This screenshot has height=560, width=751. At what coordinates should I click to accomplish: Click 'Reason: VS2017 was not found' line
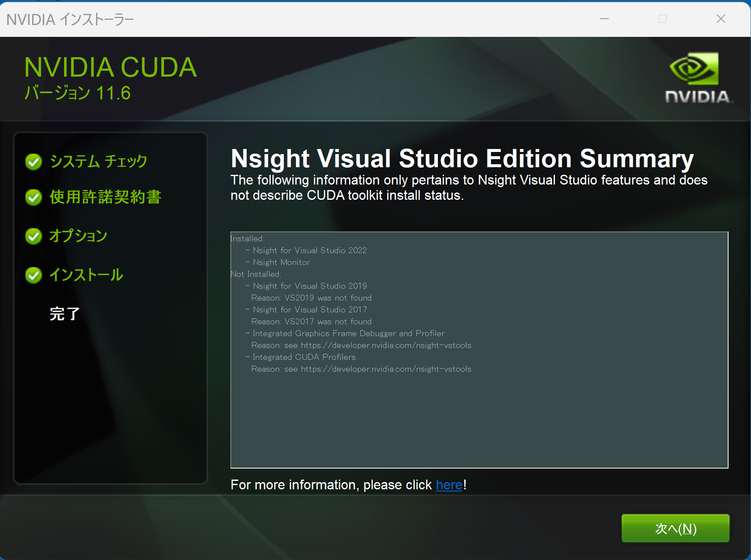pos(311,322)
